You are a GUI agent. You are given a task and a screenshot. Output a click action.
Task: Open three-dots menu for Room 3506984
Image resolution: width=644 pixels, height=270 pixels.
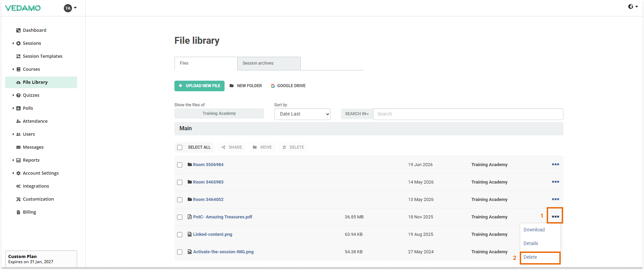[555, 164]
